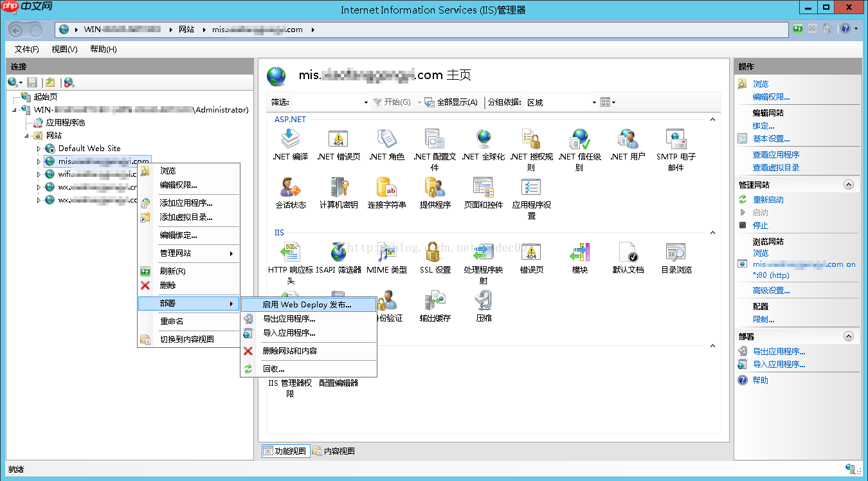
Task: Switch to the 内容视图 tab
Action: (x=334, y=451)
